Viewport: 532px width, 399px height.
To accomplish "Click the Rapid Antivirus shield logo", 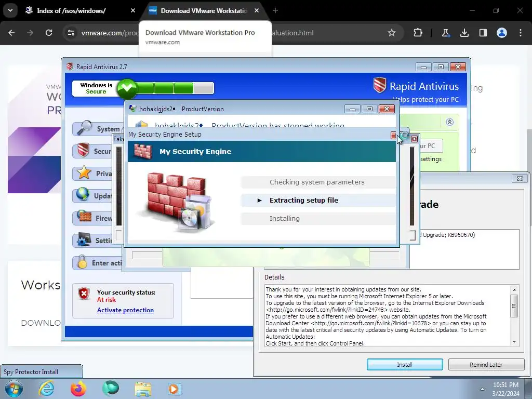I will [379, 85].
